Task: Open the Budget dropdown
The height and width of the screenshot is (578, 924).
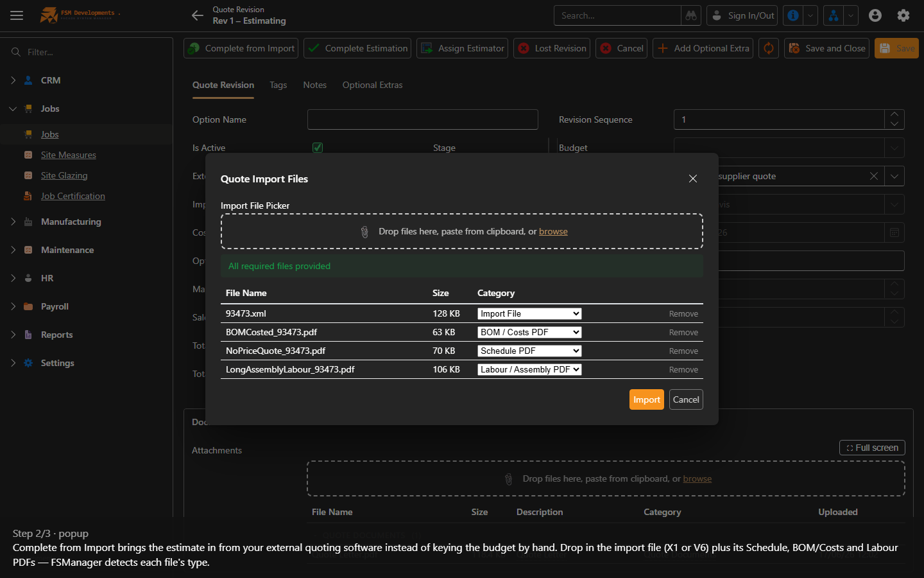Action: pyautogui.click(x=894, y=148)
